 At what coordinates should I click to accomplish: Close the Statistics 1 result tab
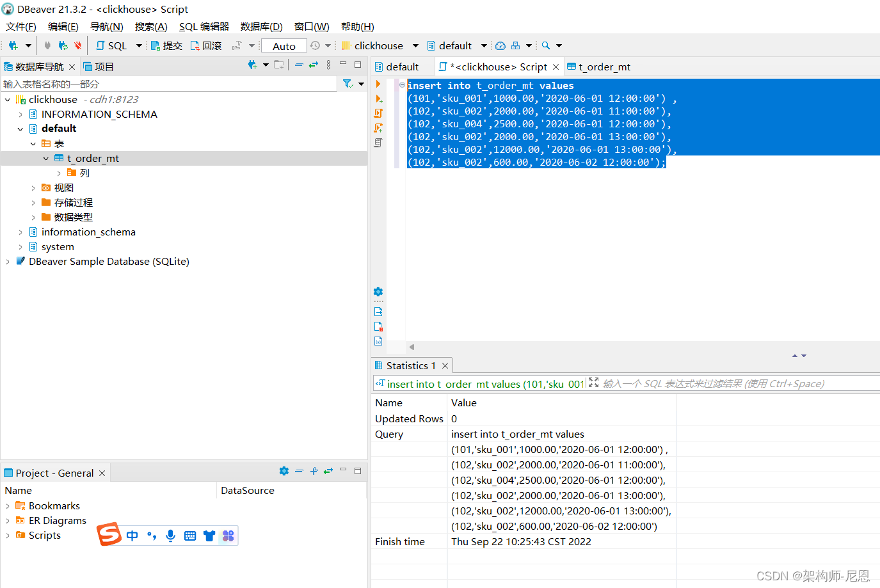click(445, 365)
